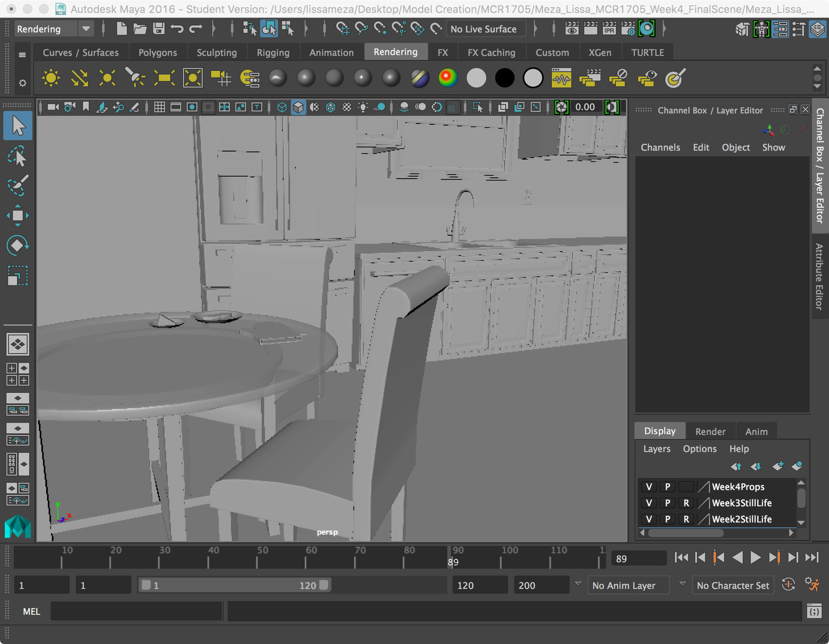Screen dimensions: 829x644
Task: Open the Rendering menu set dropdown
Action: click(x=54, y=29)
